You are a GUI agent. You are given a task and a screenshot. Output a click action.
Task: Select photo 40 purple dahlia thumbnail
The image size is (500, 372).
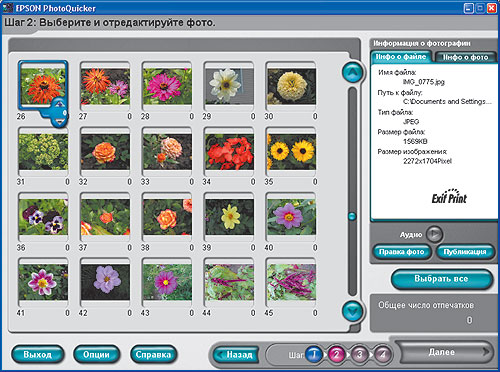pos(292,217)
